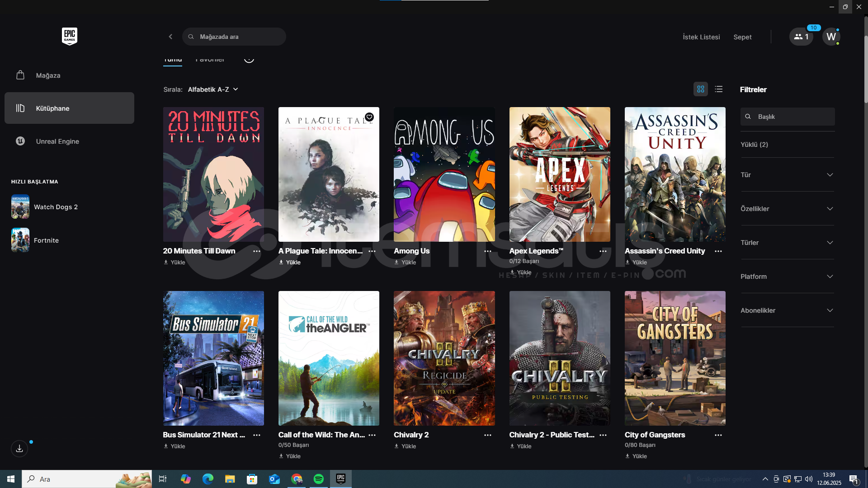Open the Epic Games logo home
The height and width of the screenshot is (488, 868).
tap(70, 36)
